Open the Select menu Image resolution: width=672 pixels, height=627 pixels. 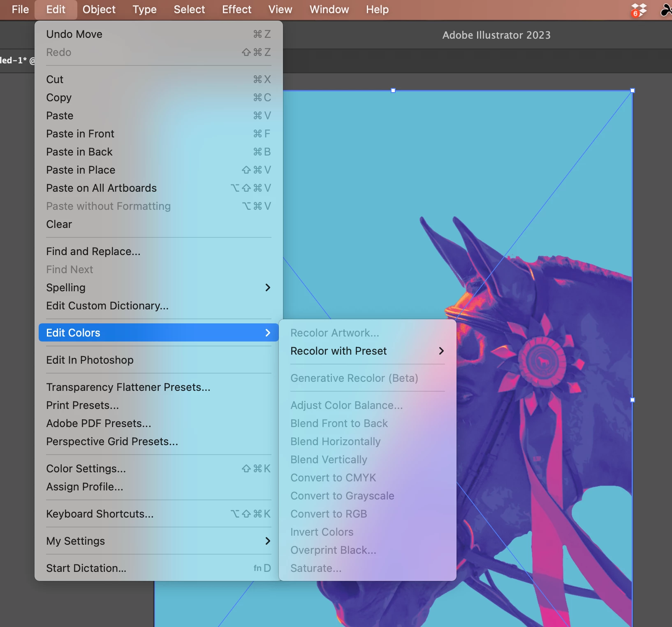point(189,9)
